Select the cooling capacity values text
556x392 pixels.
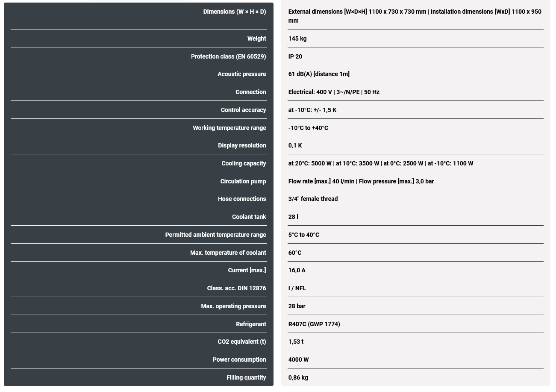(381, 163)
